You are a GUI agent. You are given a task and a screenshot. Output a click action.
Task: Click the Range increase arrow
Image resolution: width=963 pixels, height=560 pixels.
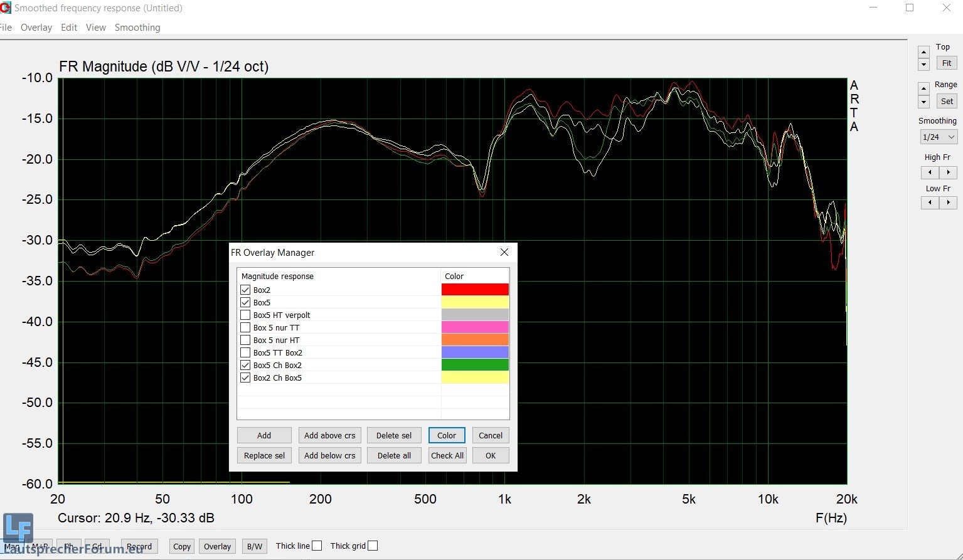click(x=923, y=89)
